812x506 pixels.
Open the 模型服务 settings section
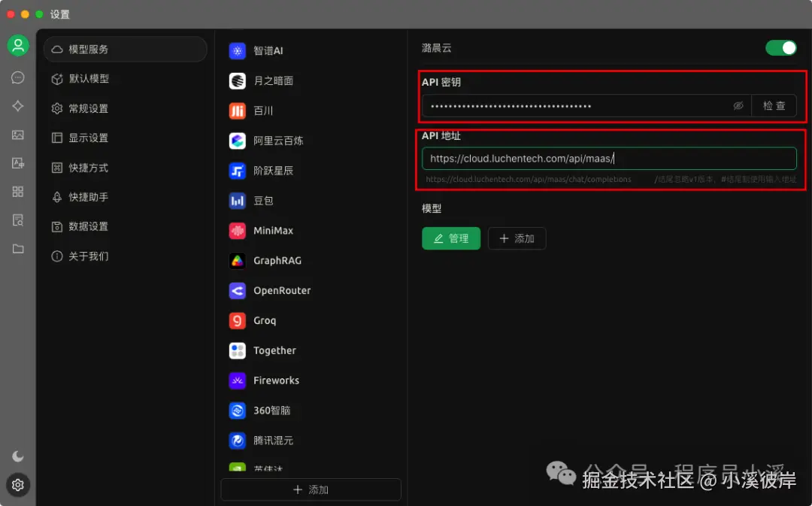click(x=125, y=49)
